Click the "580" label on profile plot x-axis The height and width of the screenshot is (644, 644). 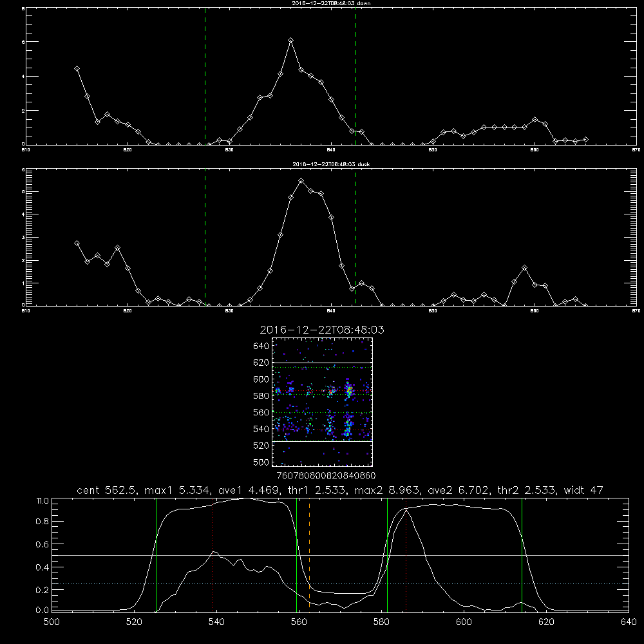[x=381, y=621]
